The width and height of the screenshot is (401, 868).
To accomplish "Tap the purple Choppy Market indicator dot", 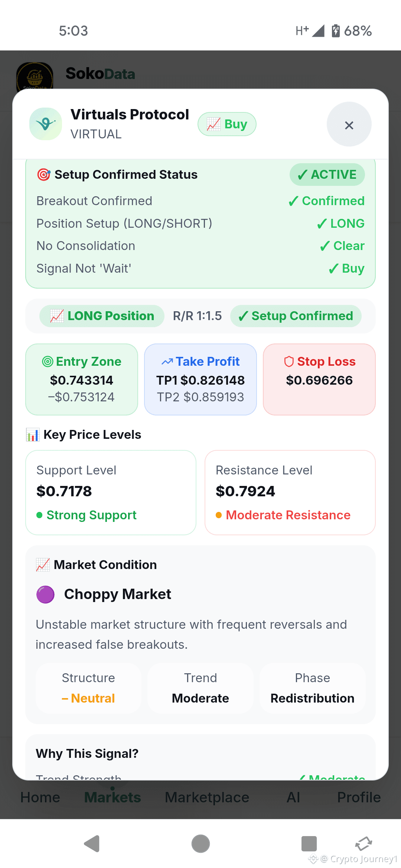I will click(45, 595).
